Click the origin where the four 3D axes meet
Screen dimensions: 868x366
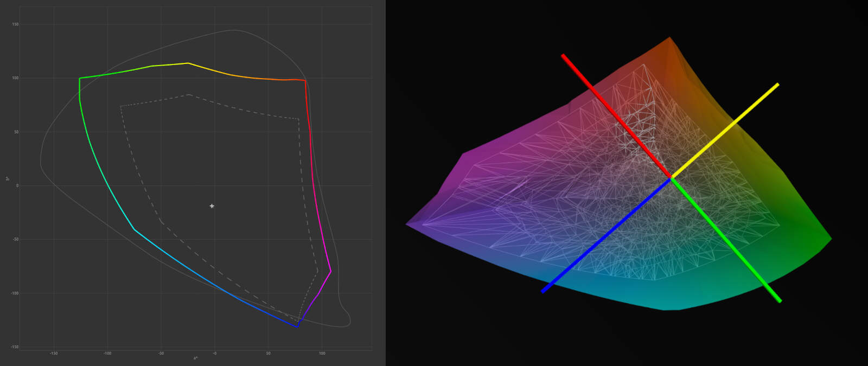click(x=671, y=177)
